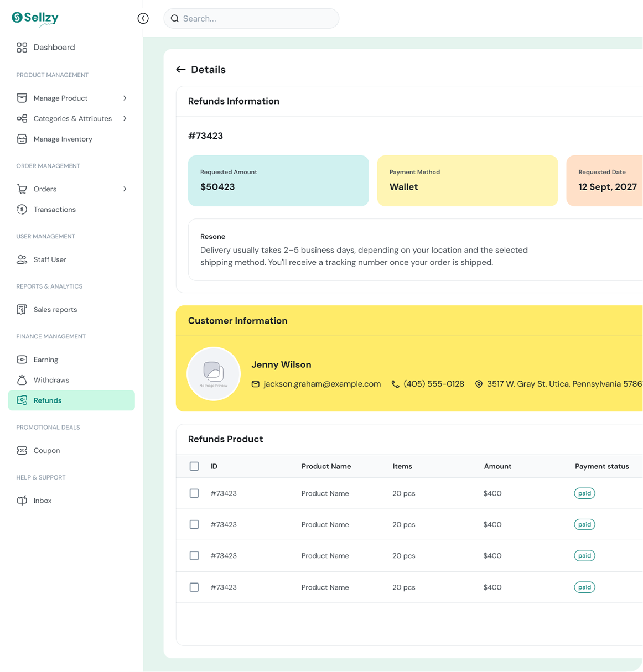Open the Withdraws money bag icon
Image resolution: width=643 pixels, height=672 pixels.
coord(22,380)
